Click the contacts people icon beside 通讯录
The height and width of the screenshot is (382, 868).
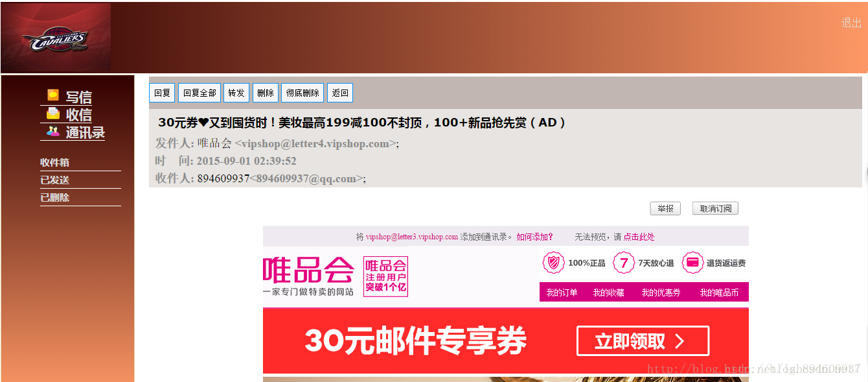[x=53, y=131]
